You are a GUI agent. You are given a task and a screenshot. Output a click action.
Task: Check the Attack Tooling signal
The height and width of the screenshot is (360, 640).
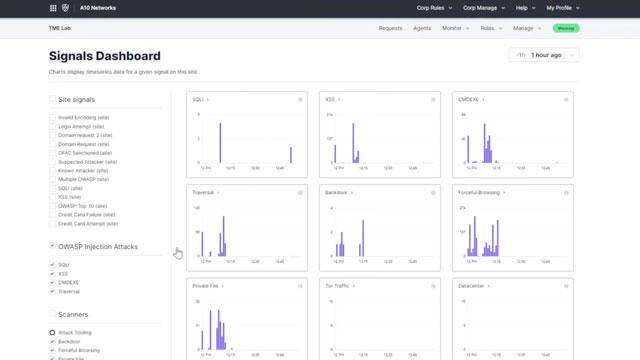(x=52, y=333)
